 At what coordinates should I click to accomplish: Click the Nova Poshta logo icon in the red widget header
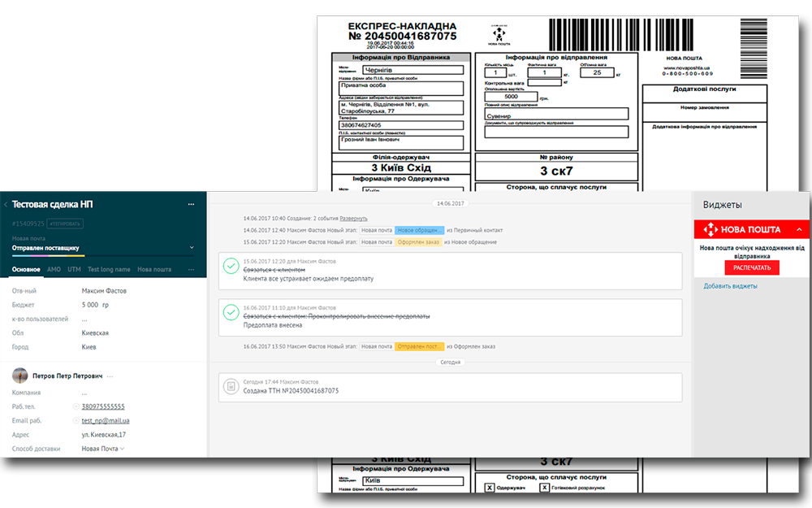tap(710, 229)
